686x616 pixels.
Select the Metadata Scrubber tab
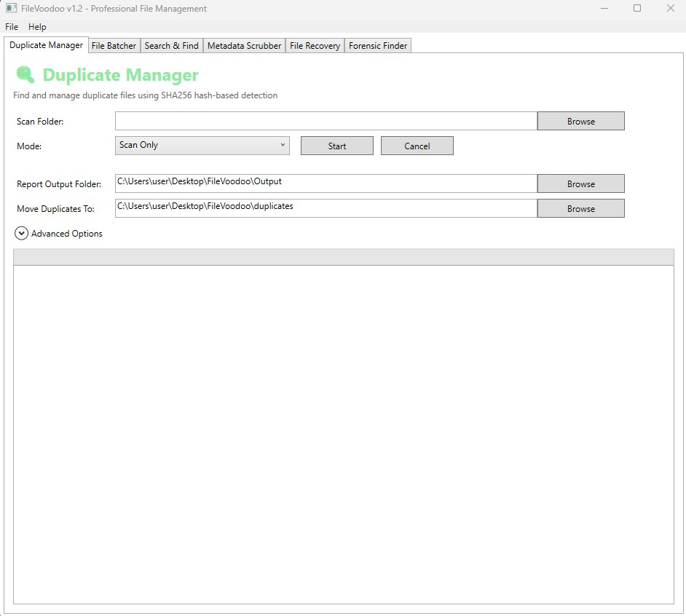[245, 45]
